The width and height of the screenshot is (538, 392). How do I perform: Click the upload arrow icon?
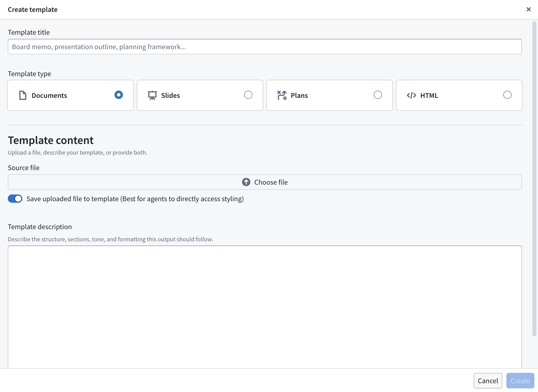tap(246, 182)
